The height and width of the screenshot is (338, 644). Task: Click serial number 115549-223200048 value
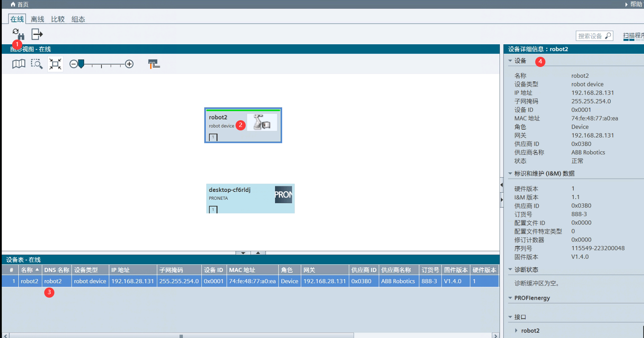[x=598, y=248]
